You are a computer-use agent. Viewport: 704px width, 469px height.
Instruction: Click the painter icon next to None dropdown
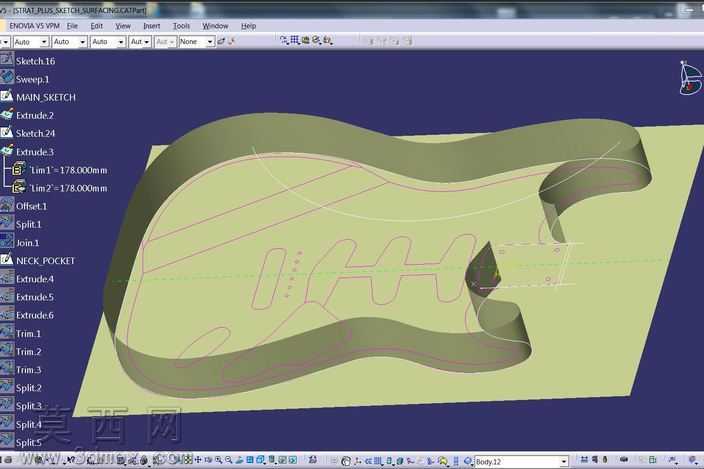point(221,41)
